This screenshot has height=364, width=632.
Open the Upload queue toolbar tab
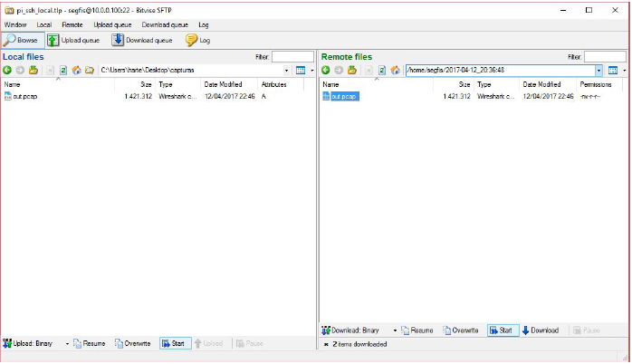pos(73,40)
